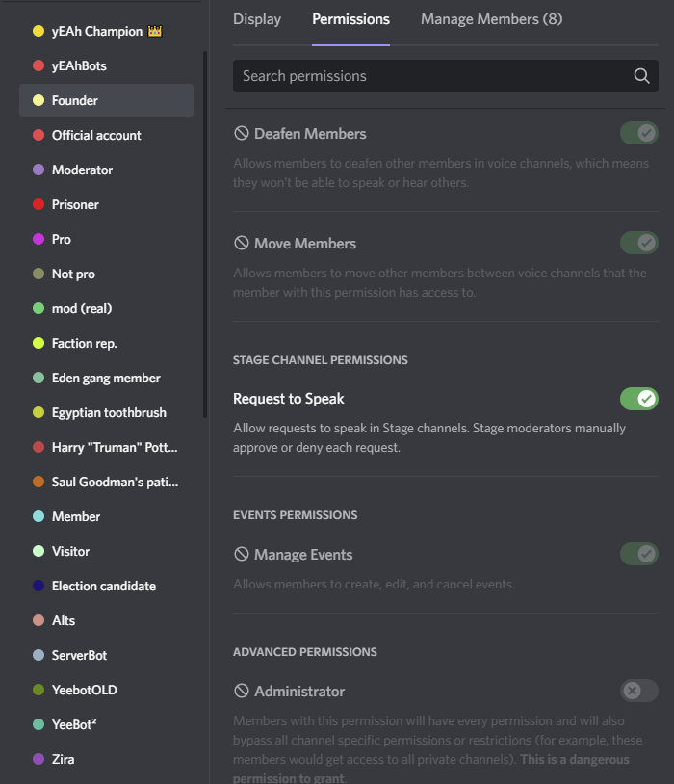Screen dimensions: 674x784
Task: Switch to the Display tab
Action: [x=257, y=19]
